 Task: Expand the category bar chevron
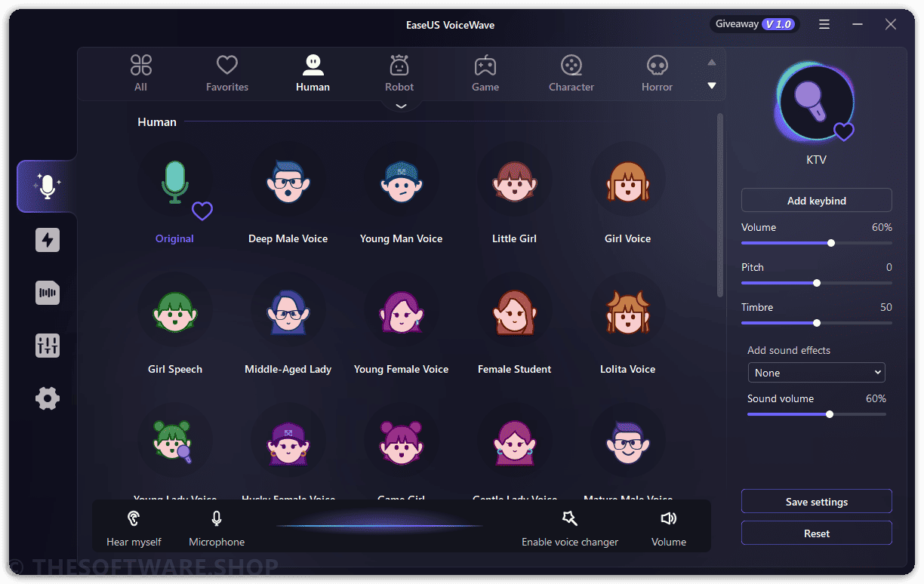(x=402, y=106)
